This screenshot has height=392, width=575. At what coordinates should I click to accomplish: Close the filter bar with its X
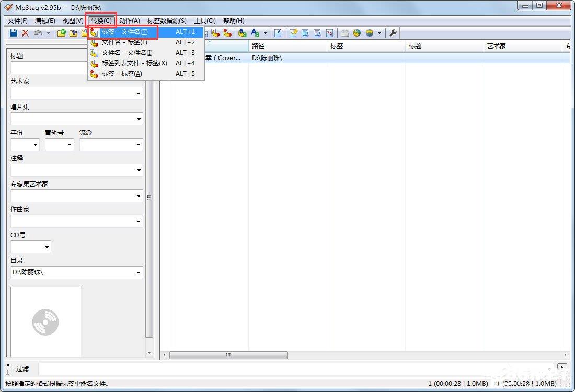coord(8,365)
